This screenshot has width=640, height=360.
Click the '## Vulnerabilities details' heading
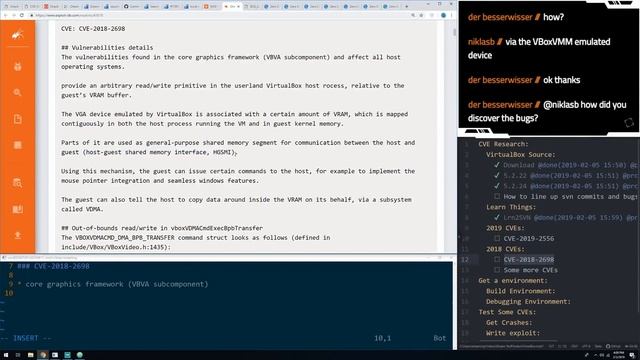coord(107,48)
